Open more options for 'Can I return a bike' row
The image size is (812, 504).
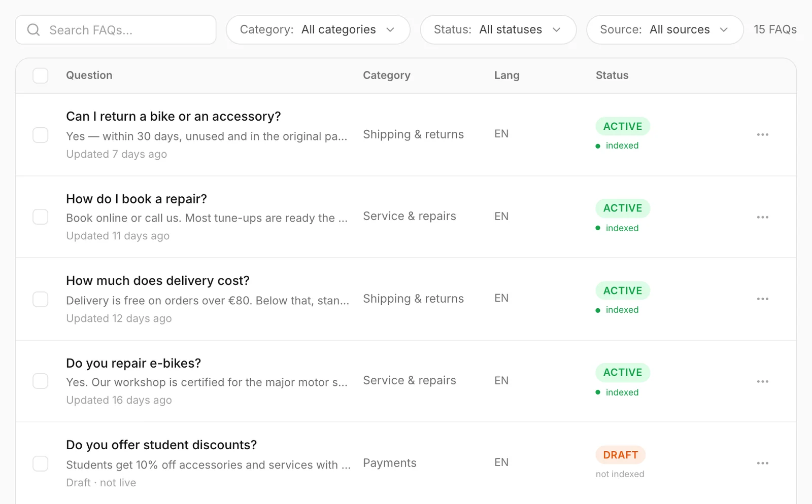pyautogui.click(x=762, y=134)
